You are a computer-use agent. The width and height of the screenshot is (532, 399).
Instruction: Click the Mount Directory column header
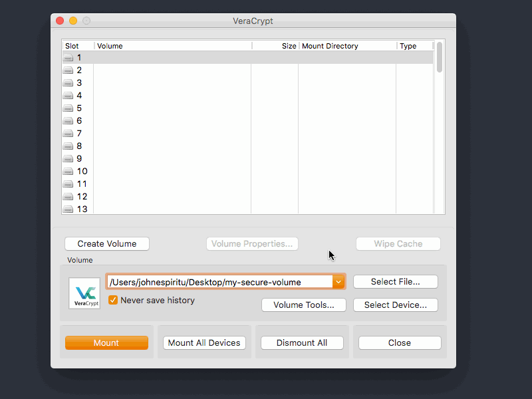pyautogui.click(x=348, y=46)
